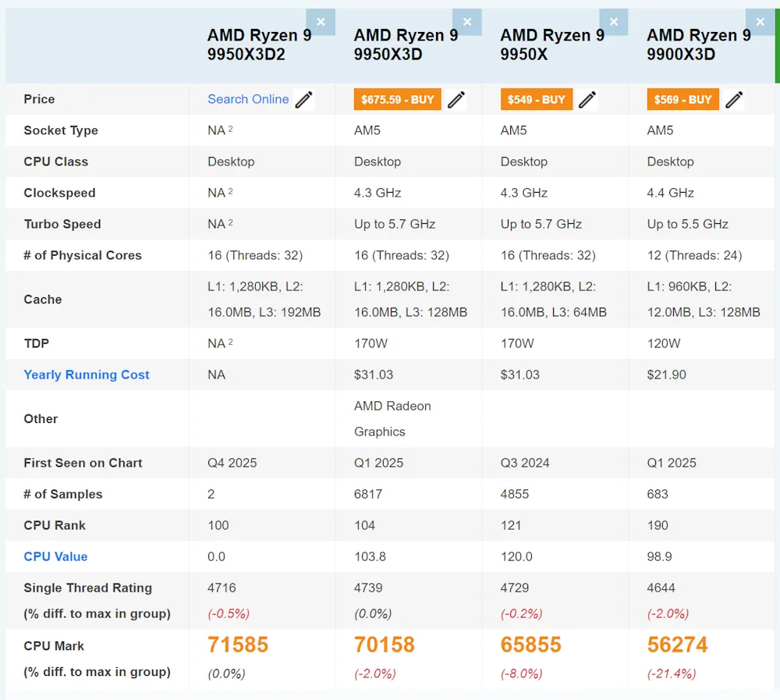The image size is (780, 700).
Task: Select the AMD Ryzen 9 9950X heading
Action: pyautogui.click(x=552, y=44)
